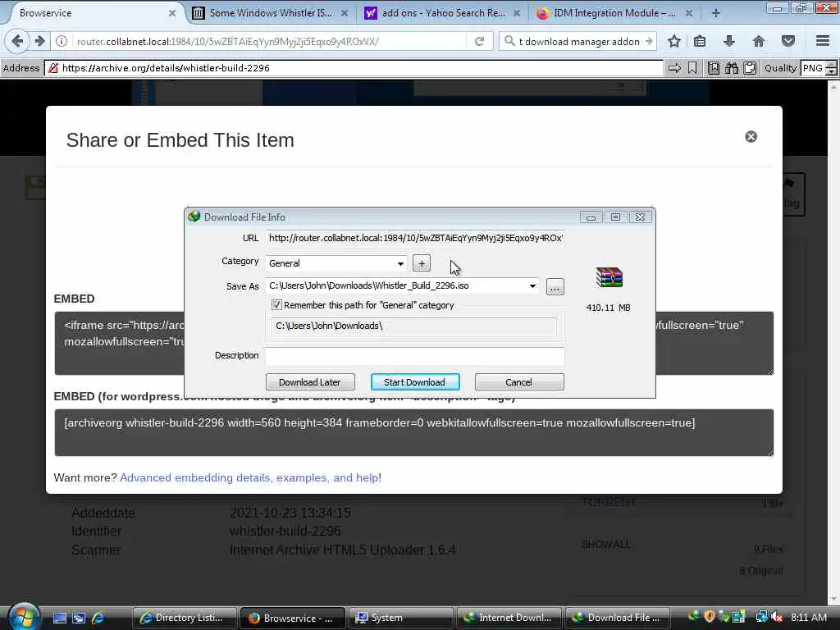This screenshot has height=630, width=840.
Task: Reload the page with the refresh icon
Action: 479,41
